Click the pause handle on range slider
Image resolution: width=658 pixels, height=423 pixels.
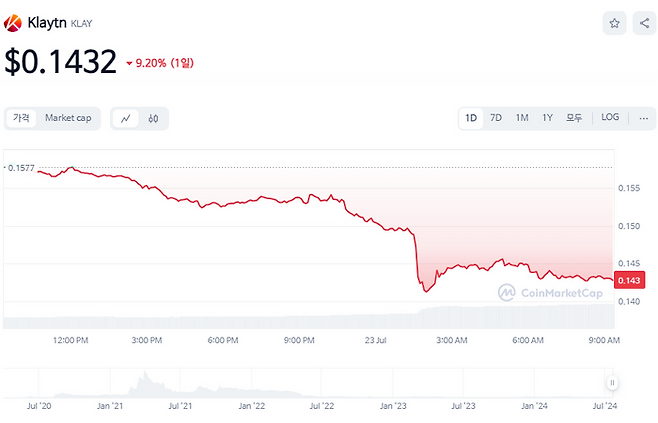[612, 382]
